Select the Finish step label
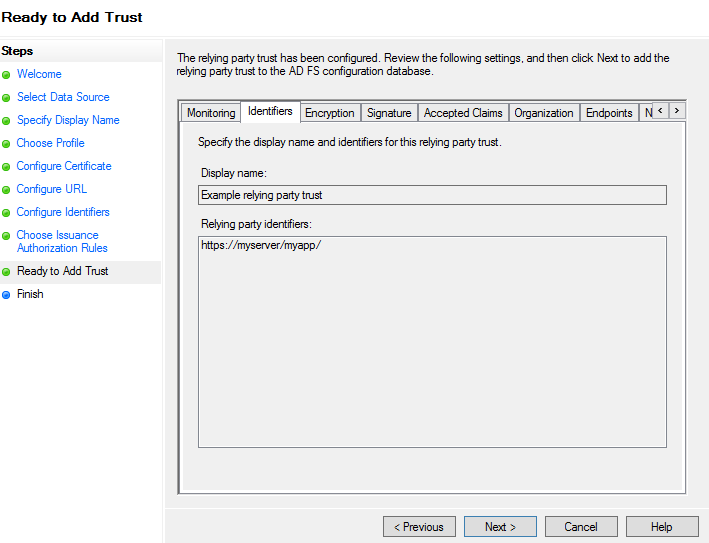Viewport: 709px width, 543px height. tap(30, 294)
